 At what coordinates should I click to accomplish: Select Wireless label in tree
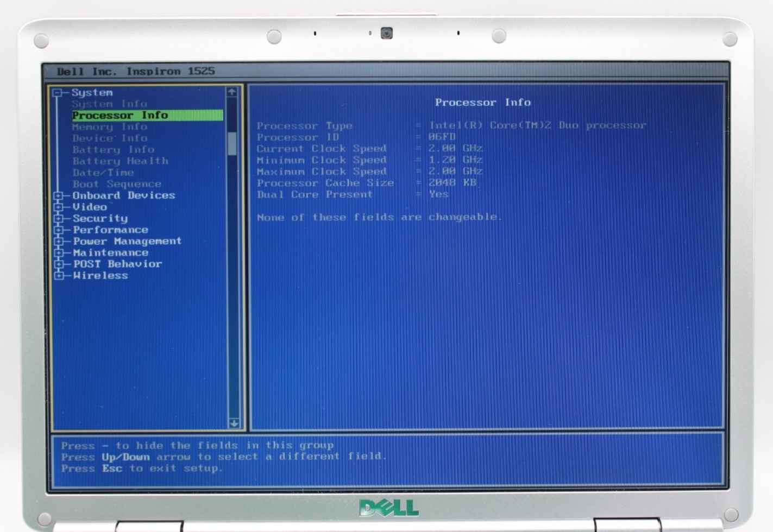click(100, 275)
